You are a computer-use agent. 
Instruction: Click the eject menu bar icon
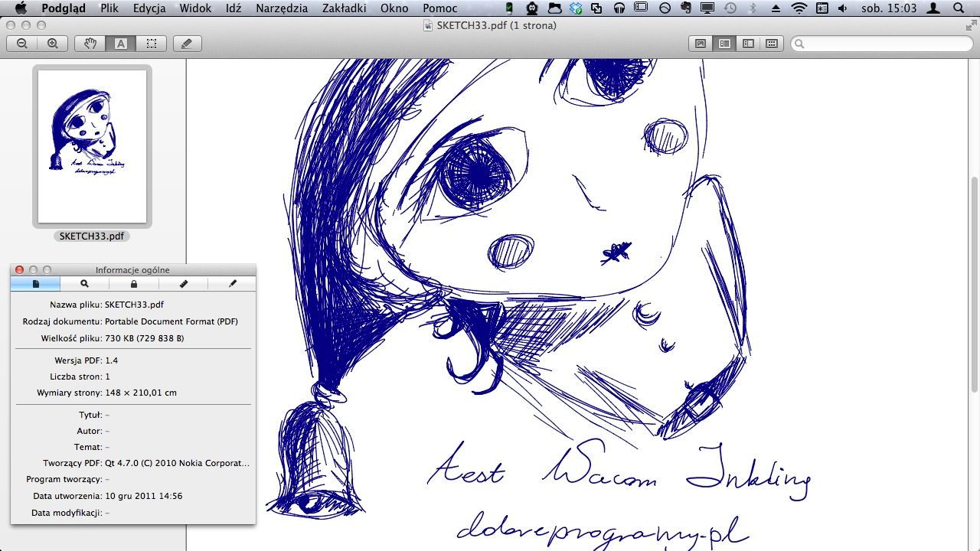[776, 8]
